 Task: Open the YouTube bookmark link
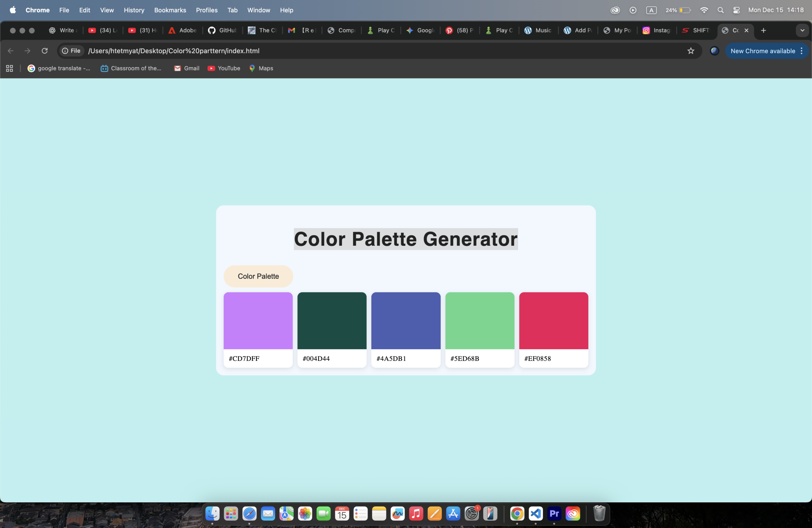224,68
